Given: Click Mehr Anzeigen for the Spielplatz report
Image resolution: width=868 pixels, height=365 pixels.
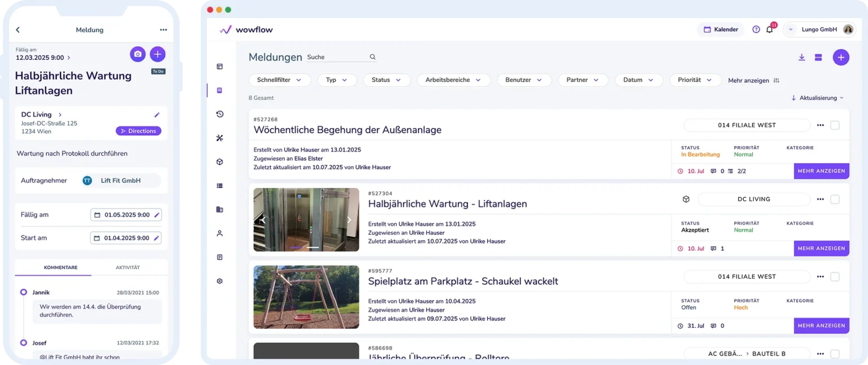Looking at the screenshot, I should (821, 325).
